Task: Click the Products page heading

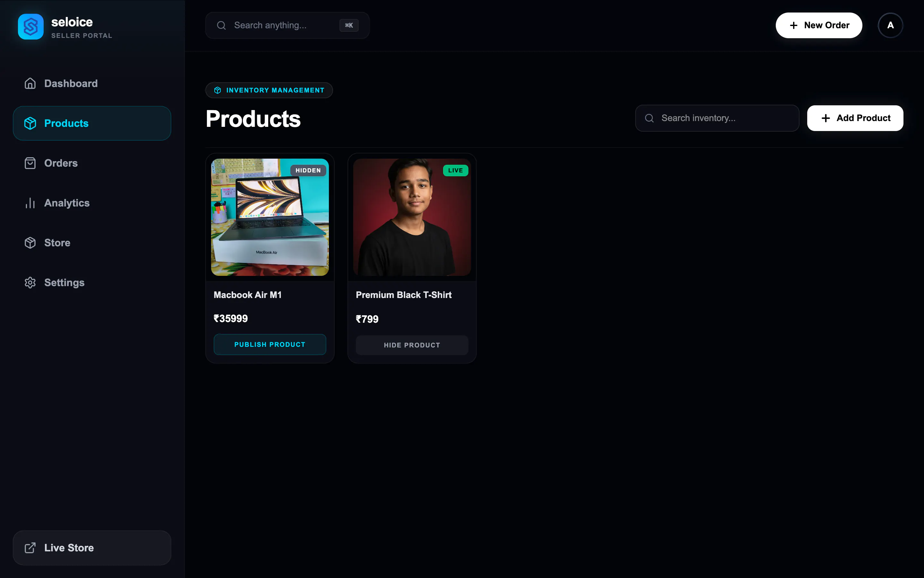Action: [253, 119]
